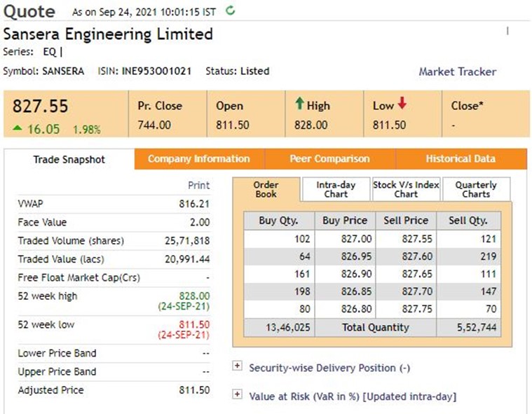Select the Historical Data tab
The width and height of the screenshot is (532, 414).
click(460, 159)
